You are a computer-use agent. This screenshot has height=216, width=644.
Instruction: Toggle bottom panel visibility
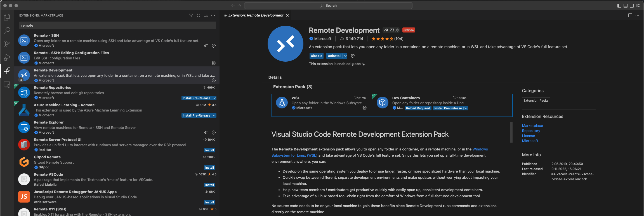(x=626, y=6)
